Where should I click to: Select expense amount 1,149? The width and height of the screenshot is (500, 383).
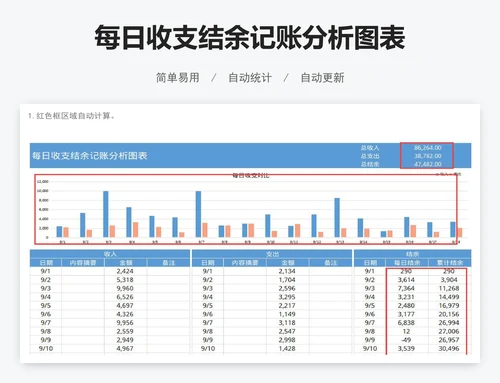287,314
